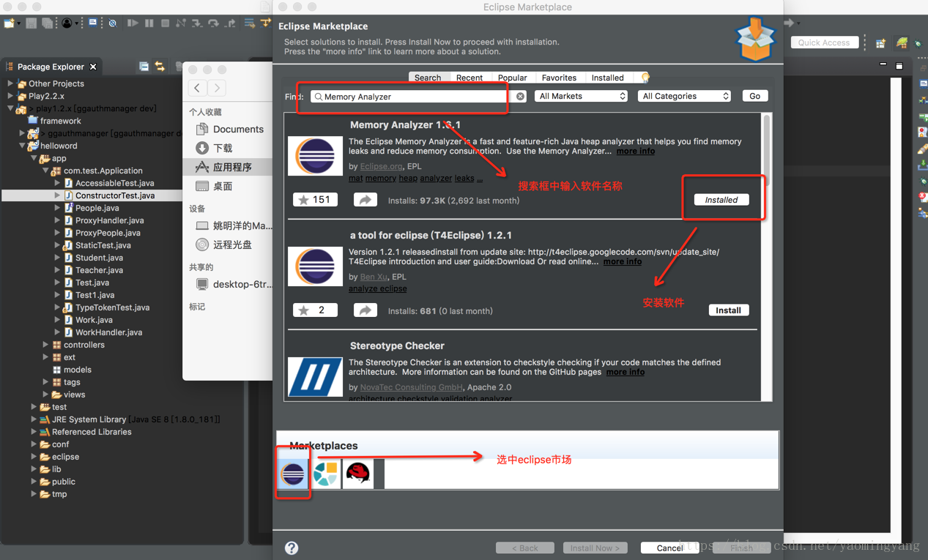Open the All Categories dropdown
This screenshot has width=928, height=560.
[683, 95]
